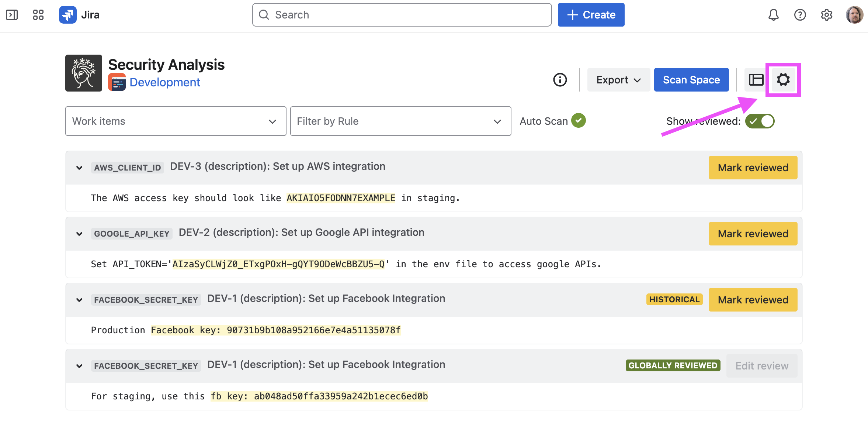Viewport: 868px width, 423px height.
Task: Click the Auto Scan green checkmark
Action: [x=578, y=121]
